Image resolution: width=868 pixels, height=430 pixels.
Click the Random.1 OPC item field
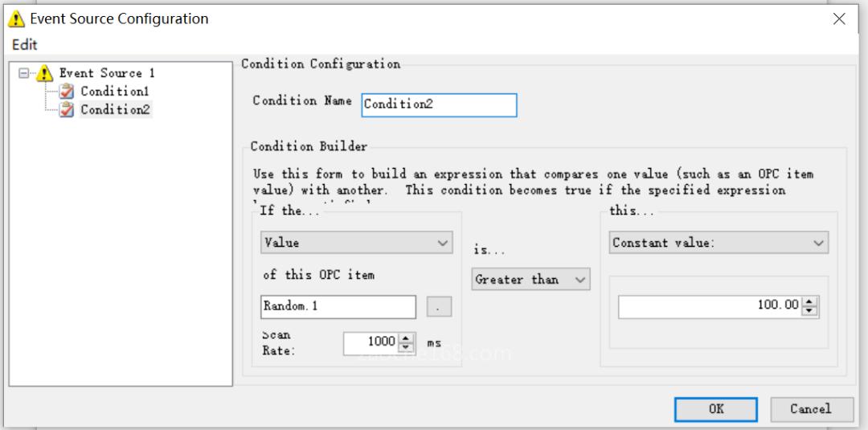(x=338, y=306)
